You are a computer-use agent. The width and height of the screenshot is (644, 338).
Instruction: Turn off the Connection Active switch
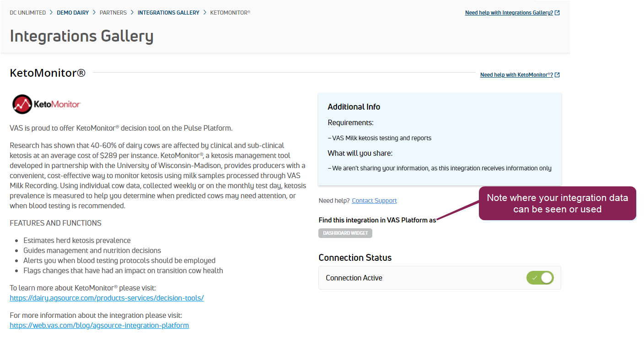click(x=540, y=278)
